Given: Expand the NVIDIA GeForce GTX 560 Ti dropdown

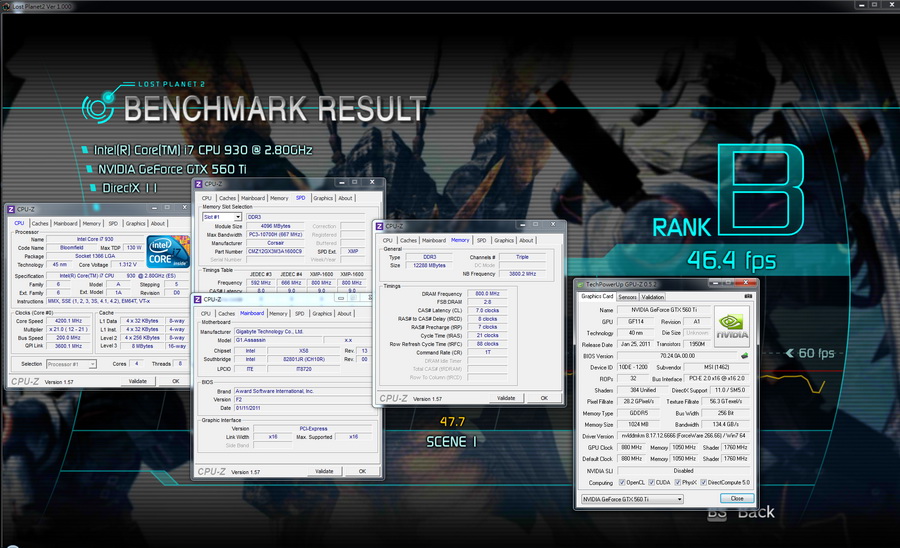Looking at the screenshot, I should (x=632, y=499).
